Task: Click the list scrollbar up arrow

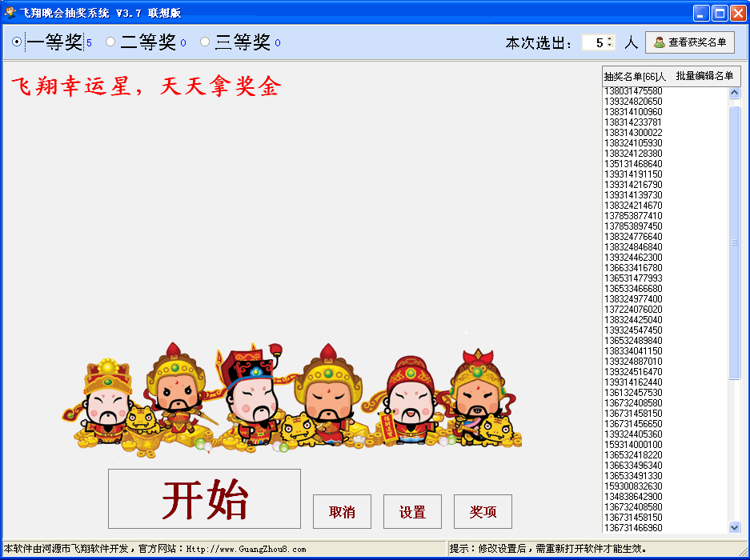Action: pyautogui.click(x=734, y=93)
